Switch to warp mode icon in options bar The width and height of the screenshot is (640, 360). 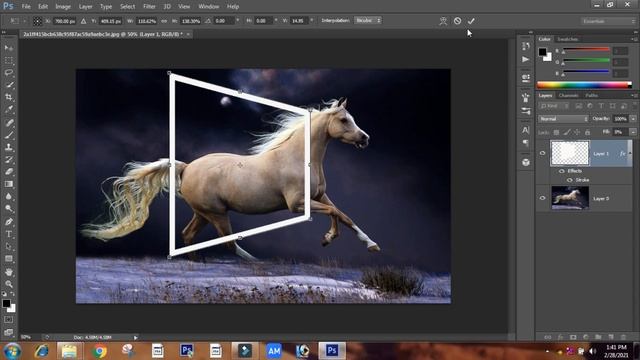click(x=443, y=21)
